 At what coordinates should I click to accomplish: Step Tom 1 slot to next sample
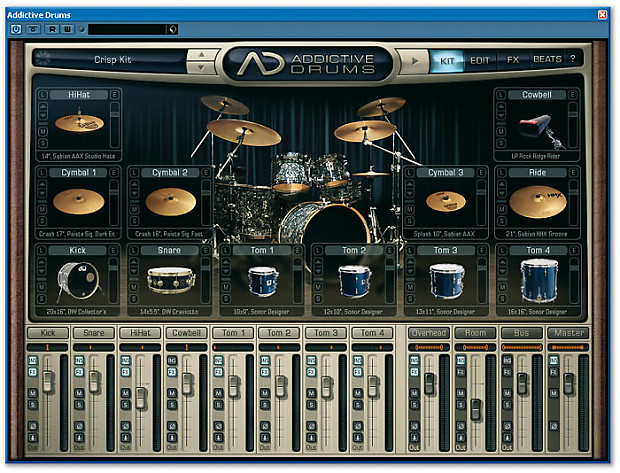226,271
